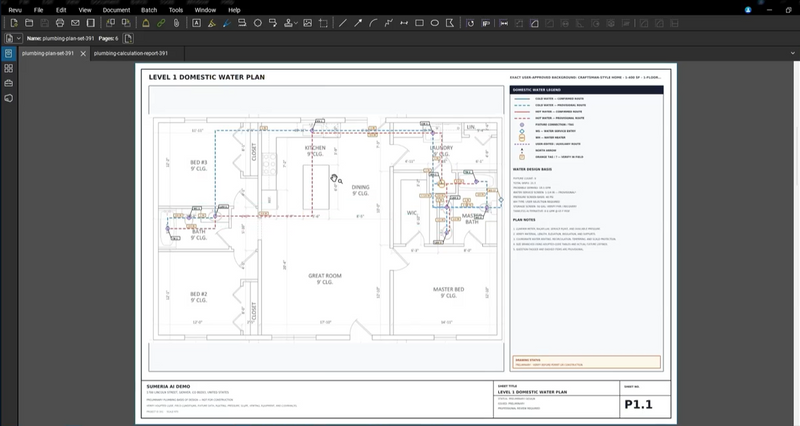Open the Revu menu
Image resolution: width=800 pixels, height=426 pixels.
pyautogui.click(x=15, y=10)
